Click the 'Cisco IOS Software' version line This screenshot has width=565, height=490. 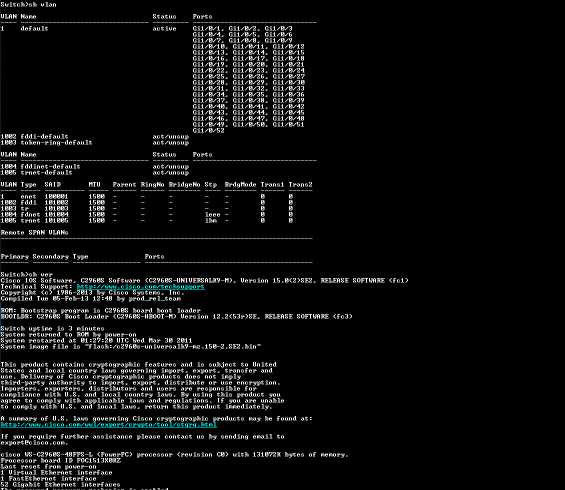[x=205, y=281]
